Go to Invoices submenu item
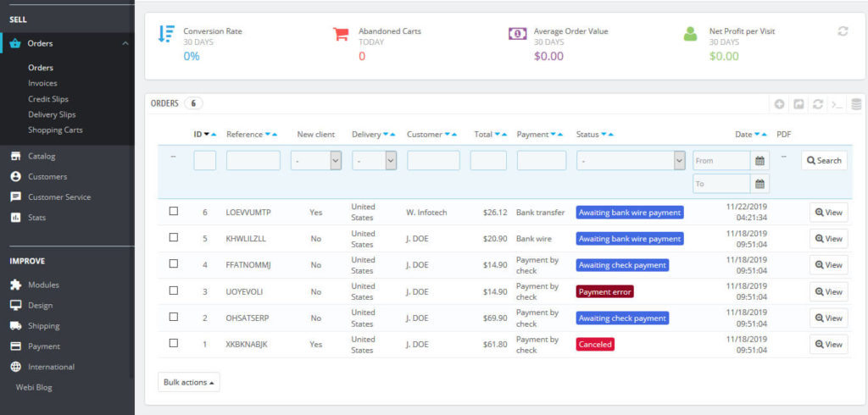 (x=42, y=83)
